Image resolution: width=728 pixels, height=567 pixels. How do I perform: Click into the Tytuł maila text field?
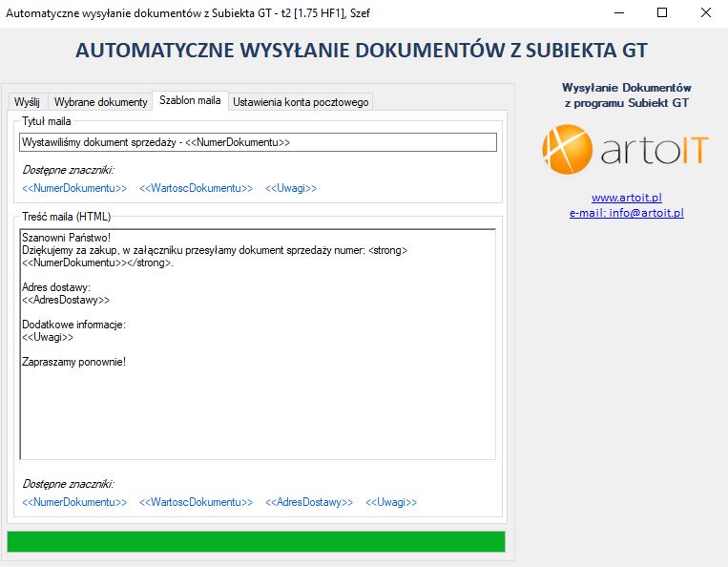(258, 142)
